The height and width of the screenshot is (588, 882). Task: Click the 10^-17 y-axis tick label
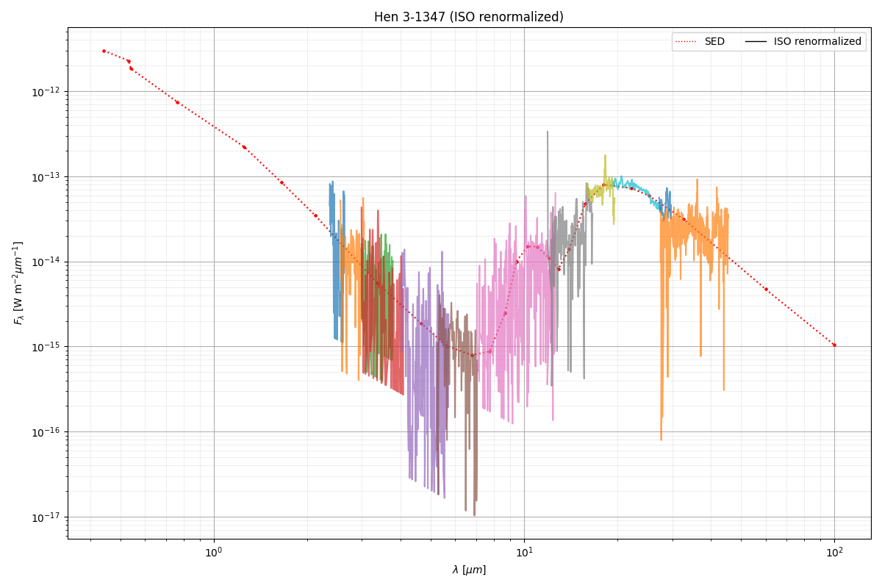point(46,517)
